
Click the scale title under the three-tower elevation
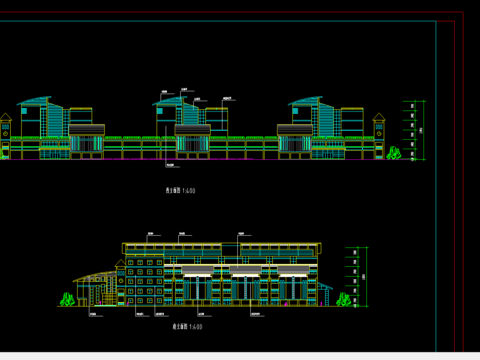[180, 191]
